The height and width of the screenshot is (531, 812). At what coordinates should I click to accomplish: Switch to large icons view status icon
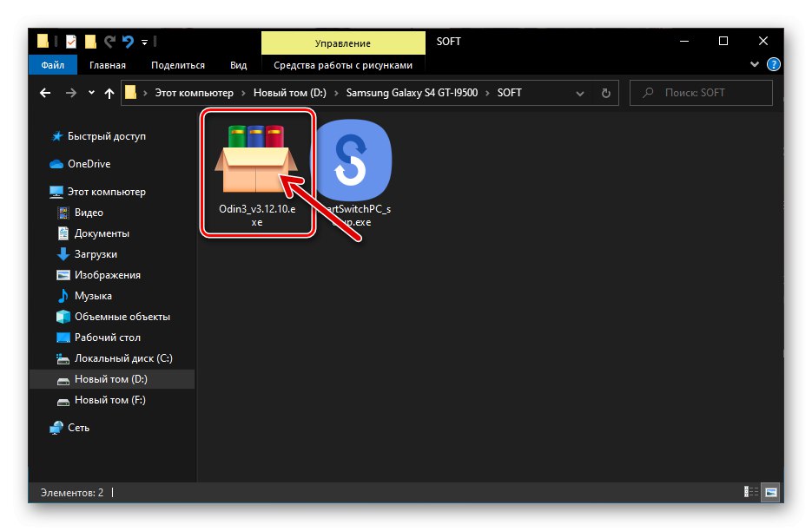tap(770, 492)
